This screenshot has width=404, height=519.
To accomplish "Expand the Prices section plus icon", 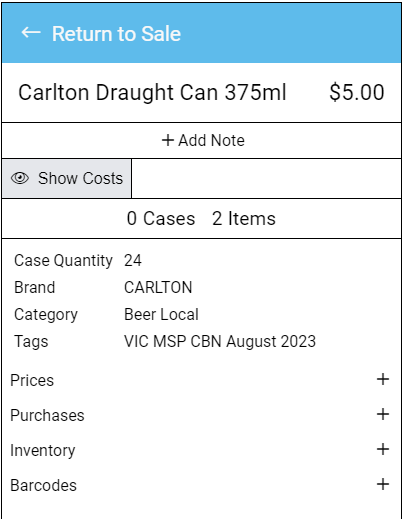I will click(x=383, y=379).
